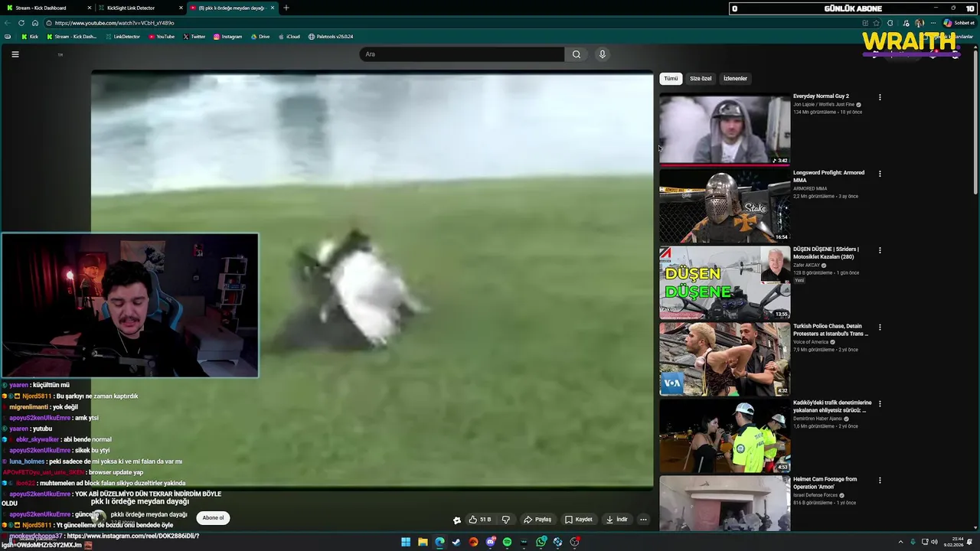Click the browser back arrow
The width and height of the screenshot is (980, 551).
[x=8, y=23]
